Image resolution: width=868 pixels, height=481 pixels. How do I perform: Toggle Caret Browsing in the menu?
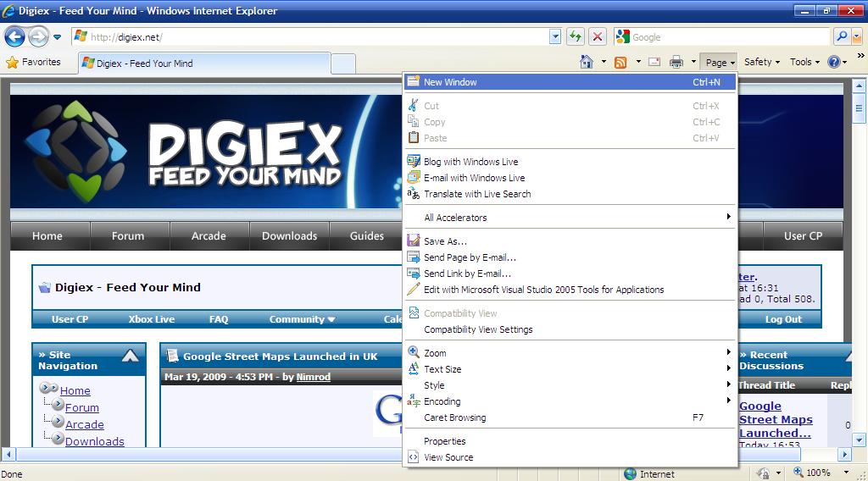pyautogui.click(x=570, y=417)
